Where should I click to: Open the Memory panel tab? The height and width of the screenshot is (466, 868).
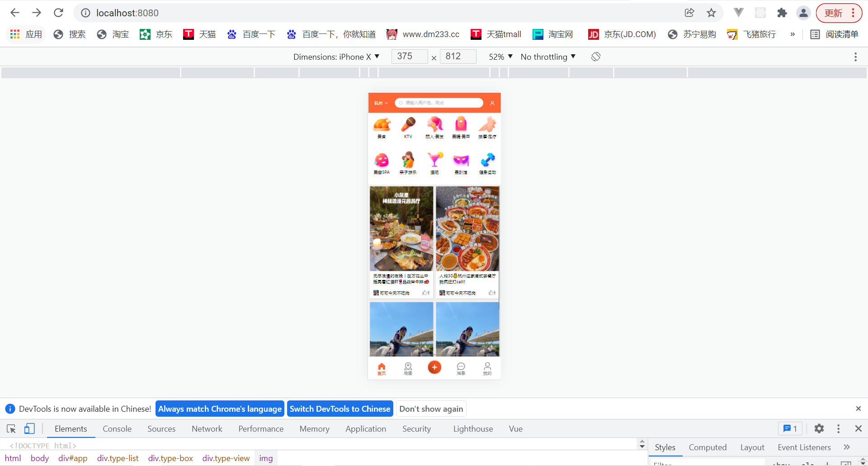314,429
